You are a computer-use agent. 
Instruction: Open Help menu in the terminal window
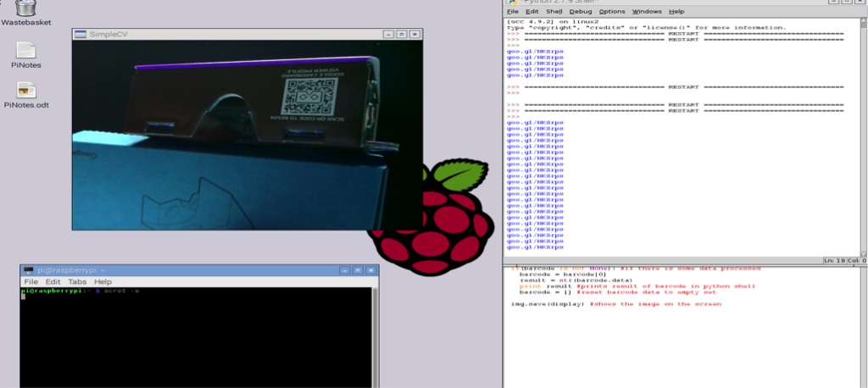(103, 282)
